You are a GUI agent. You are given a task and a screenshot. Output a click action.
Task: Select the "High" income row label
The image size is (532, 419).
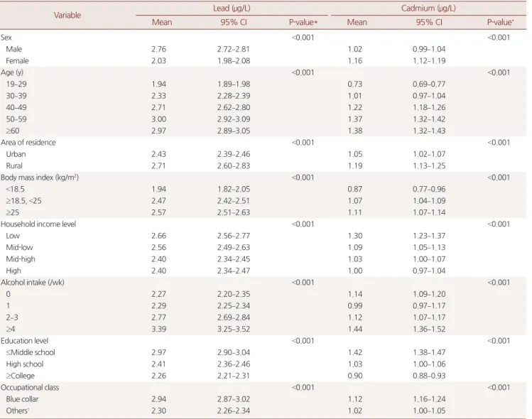(13, 271)
